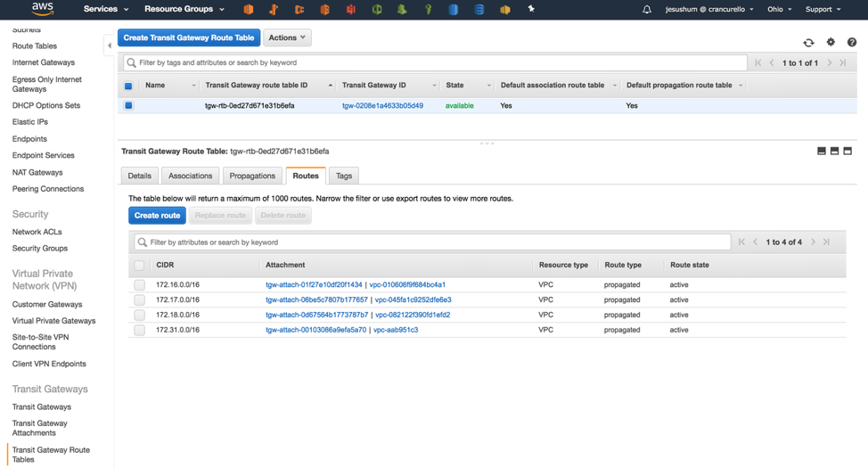The image size is (868, 468).
Task: Select the checkbox for route 172.16.0.0/16
Action: pos(139,285)
